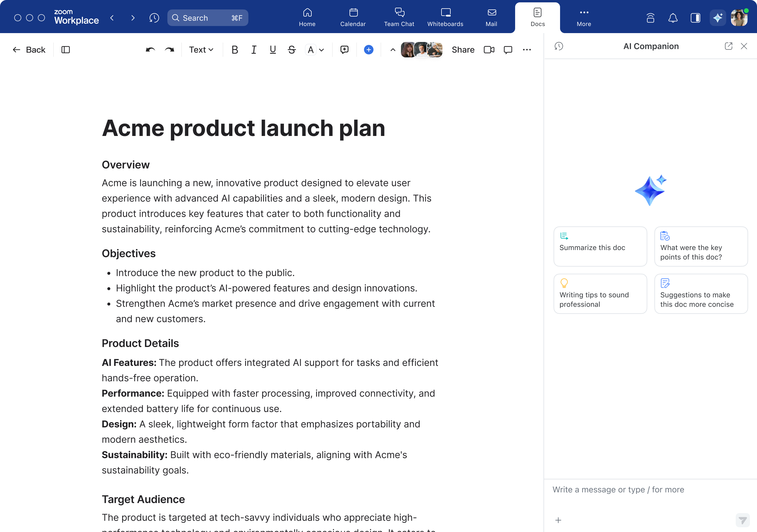Toggle bold formatting
The height and width of the screenshot is (532, 757).
click(234, 50)
